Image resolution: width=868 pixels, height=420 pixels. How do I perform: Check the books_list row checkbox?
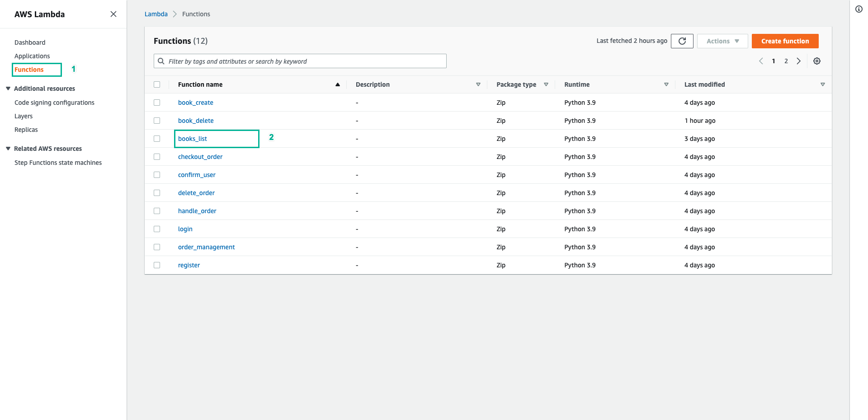coord(157,139)
